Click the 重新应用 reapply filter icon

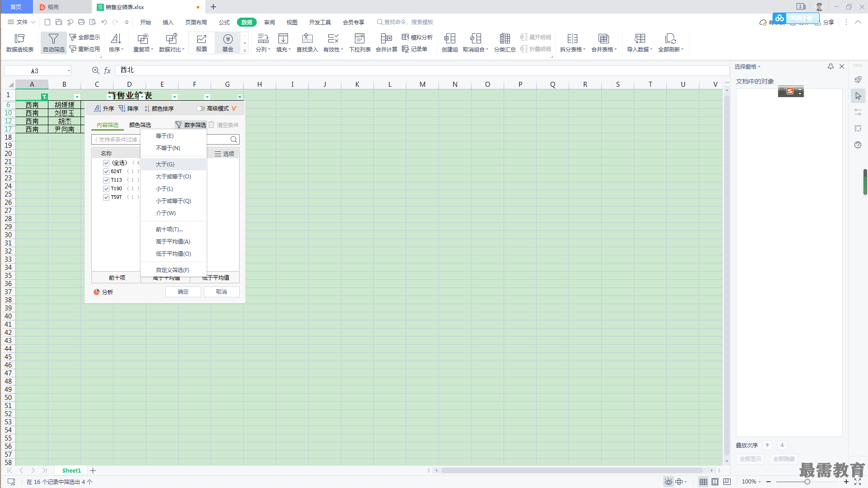click(85, 49)
